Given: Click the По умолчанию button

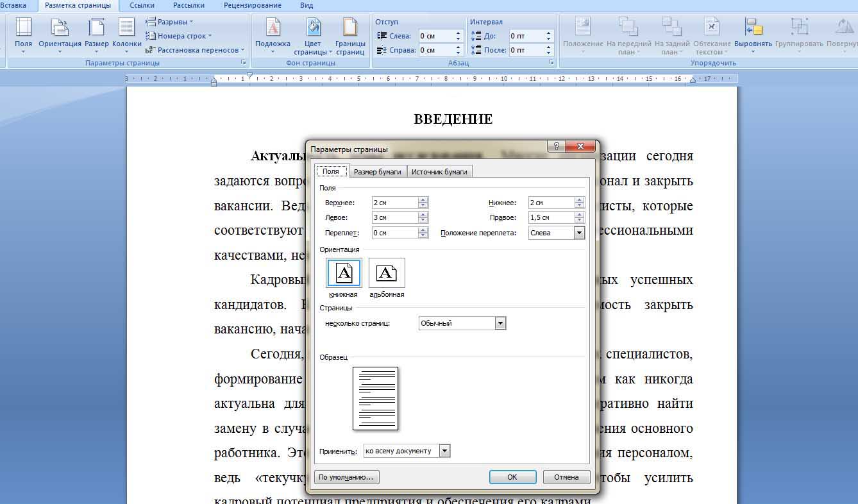Looking at the screenshot, I should (346, 477).
